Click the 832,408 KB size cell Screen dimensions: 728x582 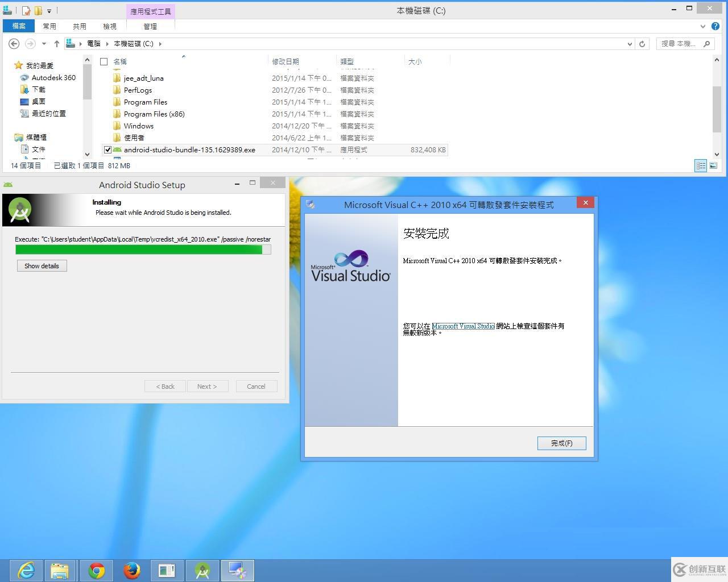pos(428,150)
